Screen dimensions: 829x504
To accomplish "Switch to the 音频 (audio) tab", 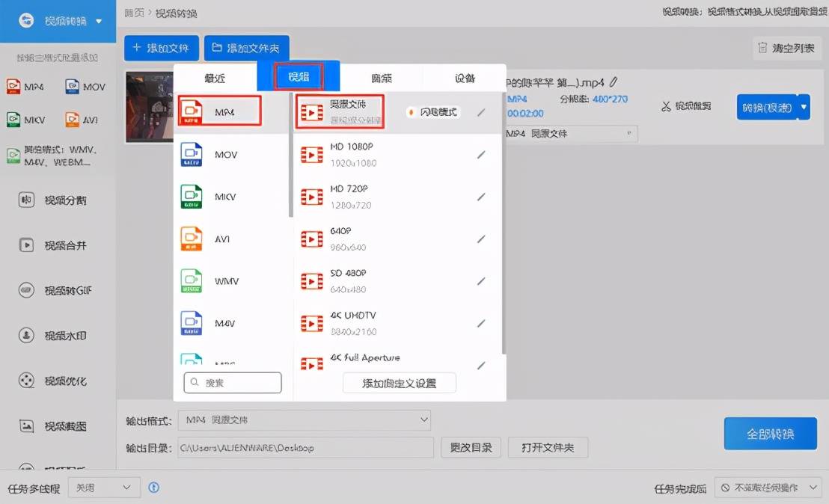I will point(382,78).
